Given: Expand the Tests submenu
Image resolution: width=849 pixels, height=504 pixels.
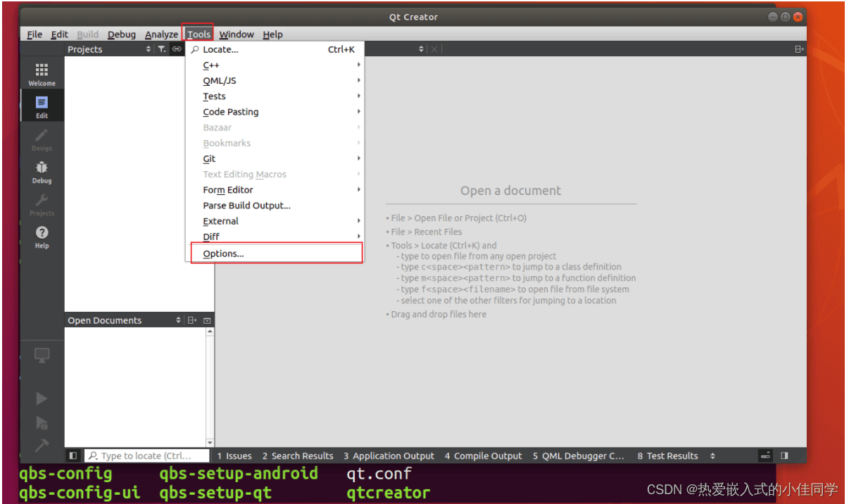Looking at the screenshot, I should click(275, 96).
